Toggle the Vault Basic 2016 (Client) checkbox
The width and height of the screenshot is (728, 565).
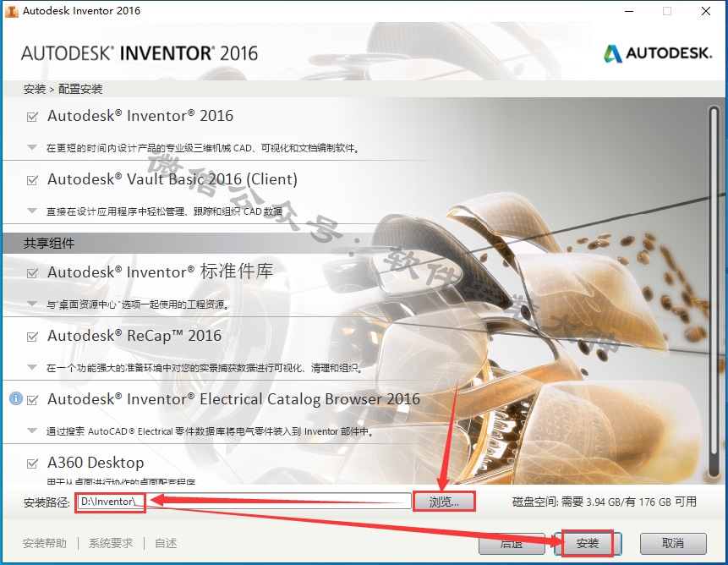32,180
